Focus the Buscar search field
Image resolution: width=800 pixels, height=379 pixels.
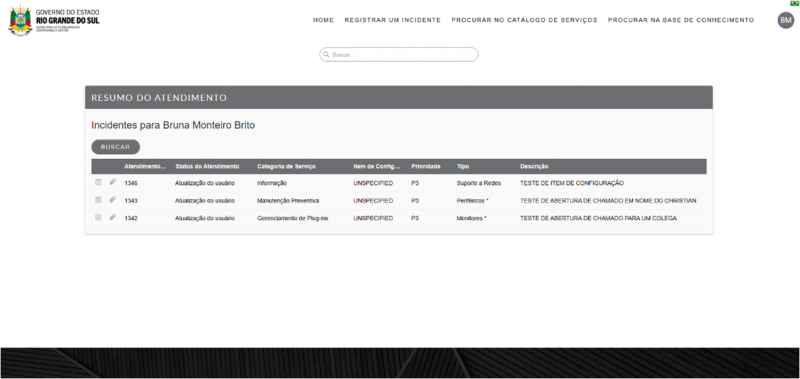coord(399,55)
